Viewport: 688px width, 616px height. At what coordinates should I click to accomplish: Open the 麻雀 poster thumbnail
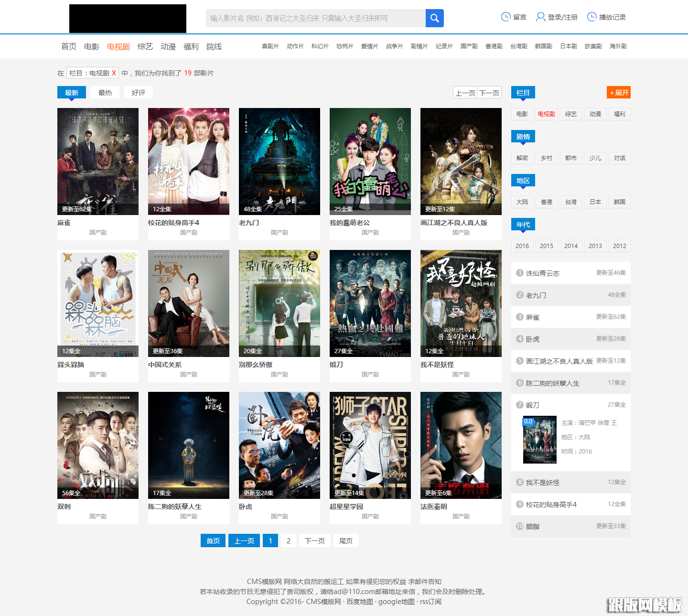pos(98,162)
